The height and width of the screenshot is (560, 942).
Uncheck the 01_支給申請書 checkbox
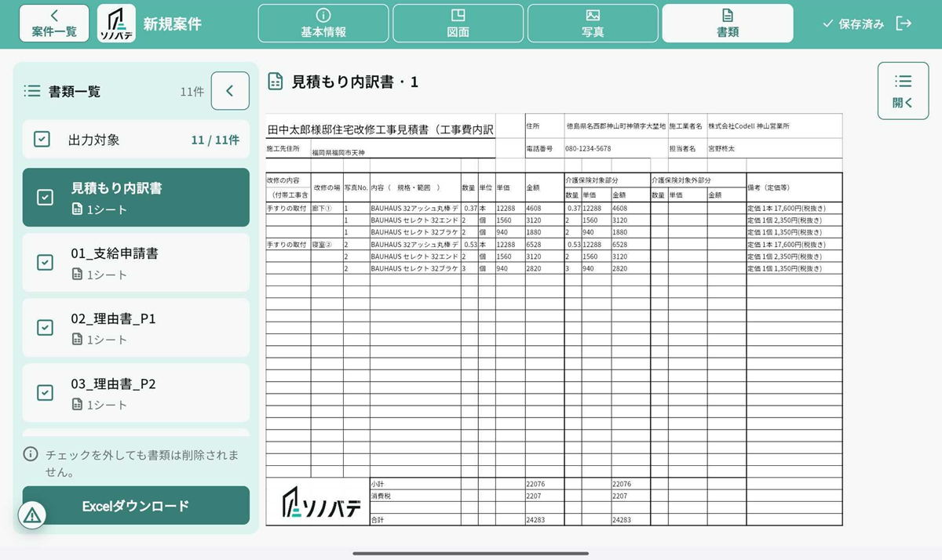tap(46, 263)
